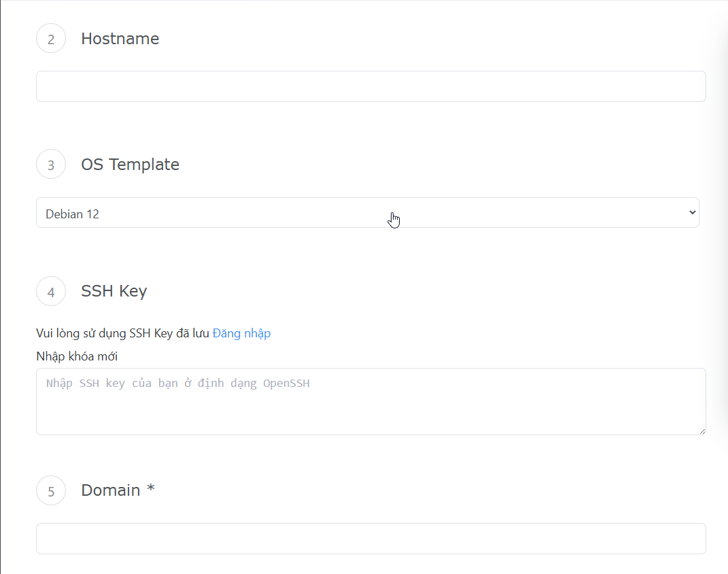Click the step 3 number circle

point(51,165)
